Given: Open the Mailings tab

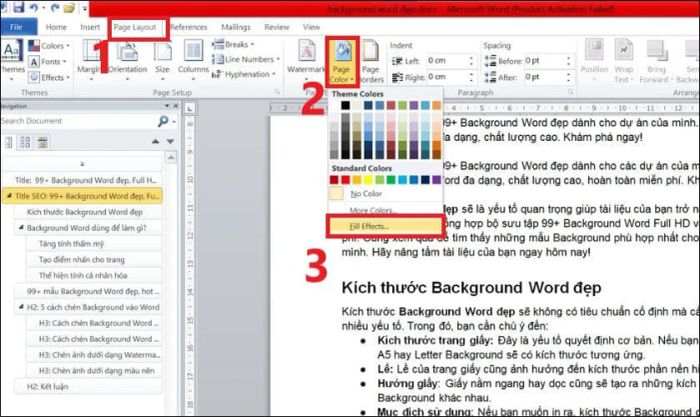Looking at the screenshot, I should coord(237,27).
